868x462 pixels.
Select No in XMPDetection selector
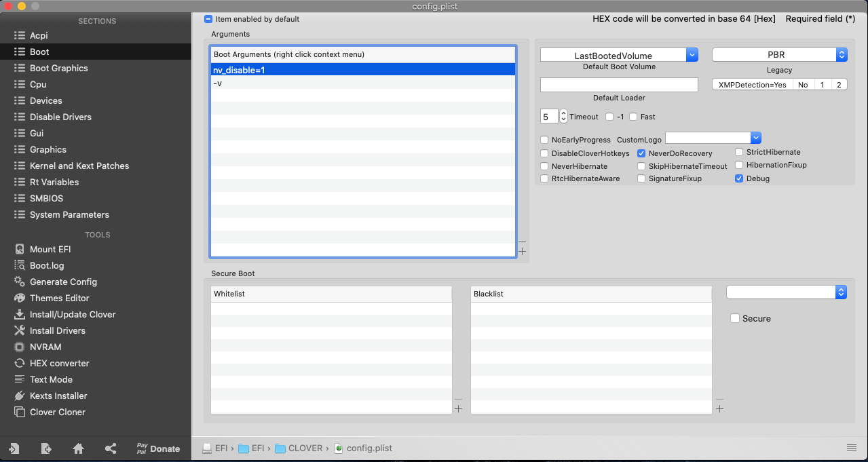[x=803, y=85]
